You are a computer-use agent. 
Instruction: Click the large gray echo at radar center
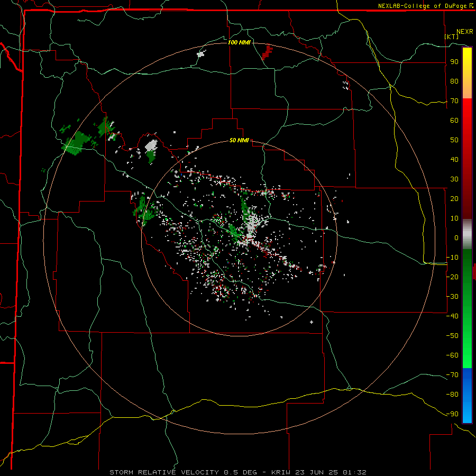tap(251, 226)
